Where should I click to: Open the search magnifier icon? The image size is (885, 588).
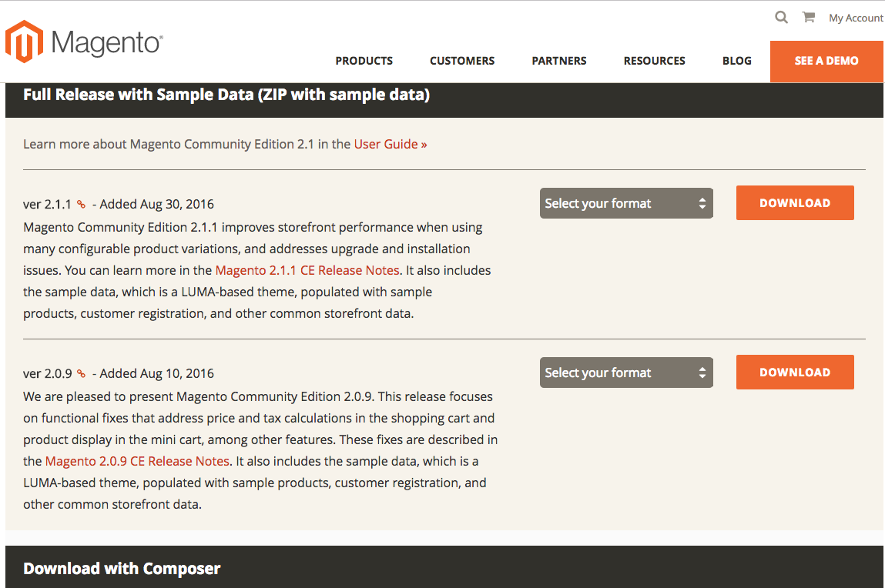click(x=781, y=17)
